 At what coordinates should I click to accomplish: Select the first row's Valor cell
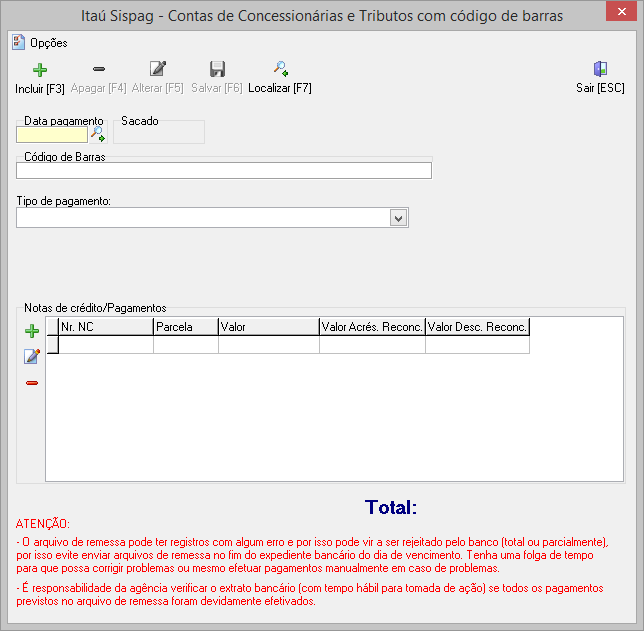coord(269,345)
